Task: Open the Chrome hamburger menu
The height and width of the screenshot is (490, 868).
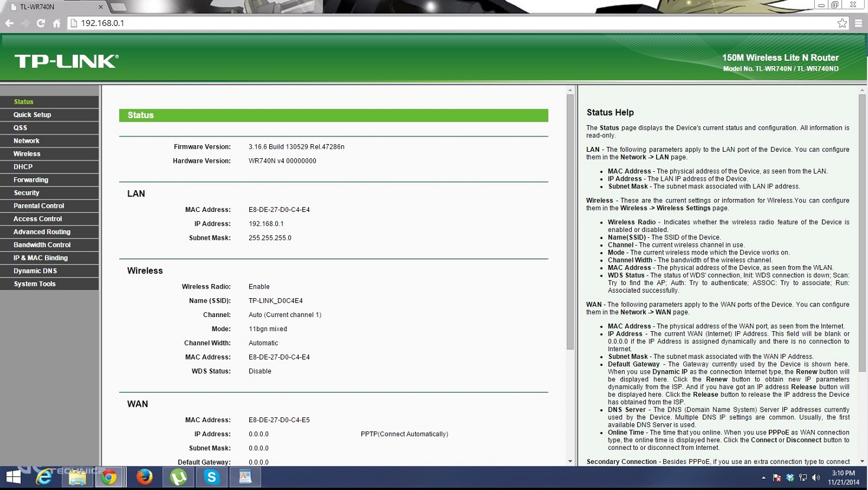Action: (x=859, y=23)
